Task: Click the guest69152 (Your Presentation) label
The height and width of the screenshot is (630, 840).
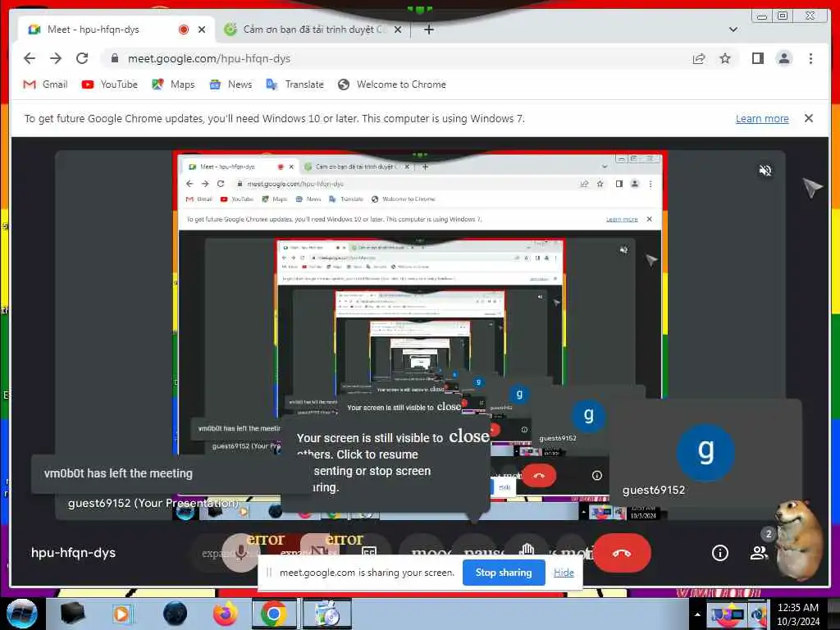Action: tap(153, 503)
